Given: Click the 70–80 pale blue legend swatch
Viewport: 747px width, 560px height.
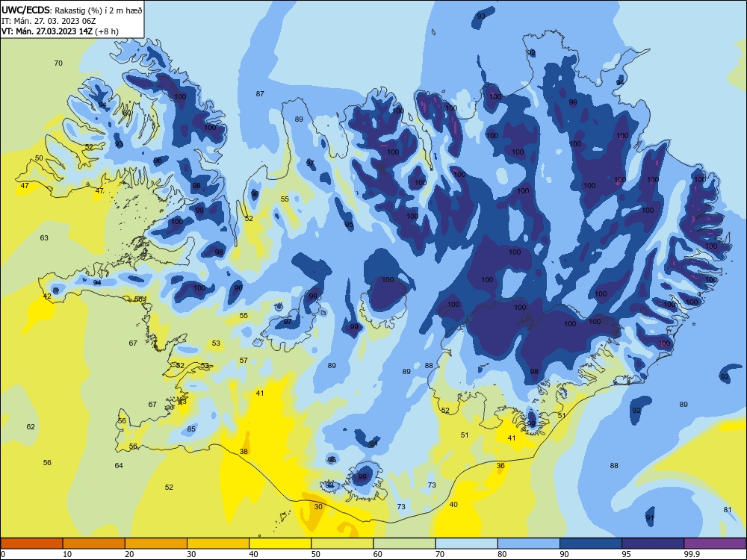Looking at the screenshot, I should click(x=466, y=544).
